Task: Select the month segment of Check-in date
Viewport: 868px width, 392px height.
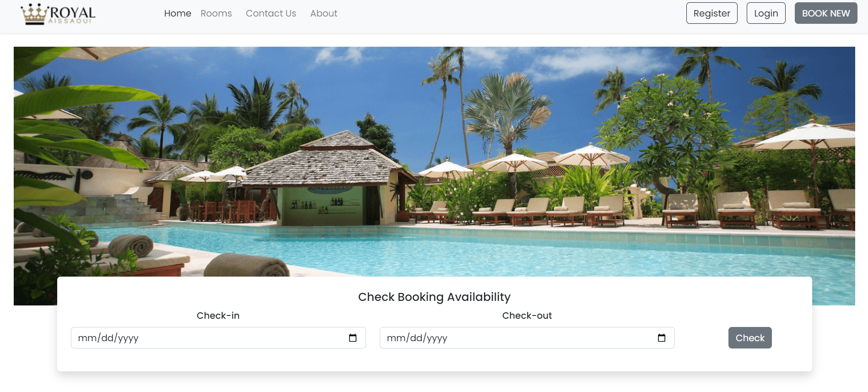Action: (x=87, y=338)
